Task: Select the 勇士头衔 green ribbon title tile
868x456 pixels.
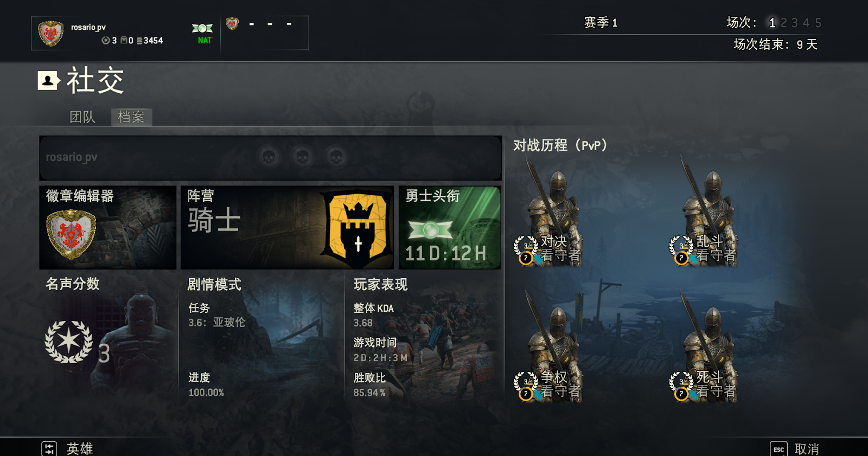Action: (450, 228)
